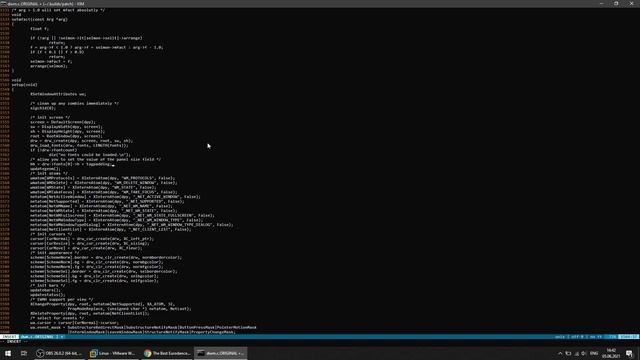Open the clock and date flyout

tap(611, 353)
